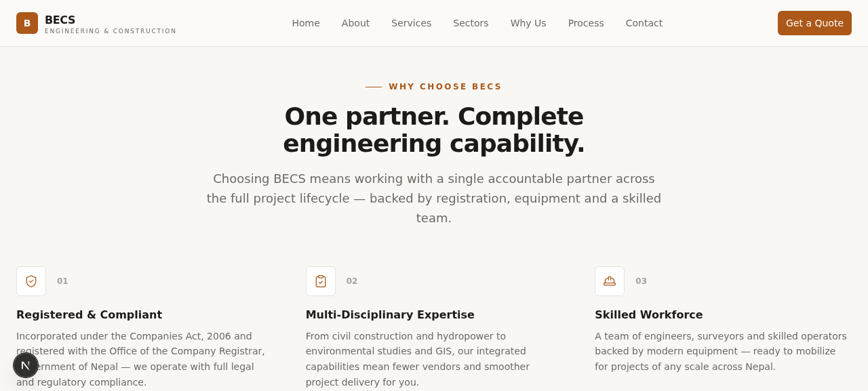This screenshot has width=868, height=391.
Task: Click the 03 number label
Action: pos(641,281)
